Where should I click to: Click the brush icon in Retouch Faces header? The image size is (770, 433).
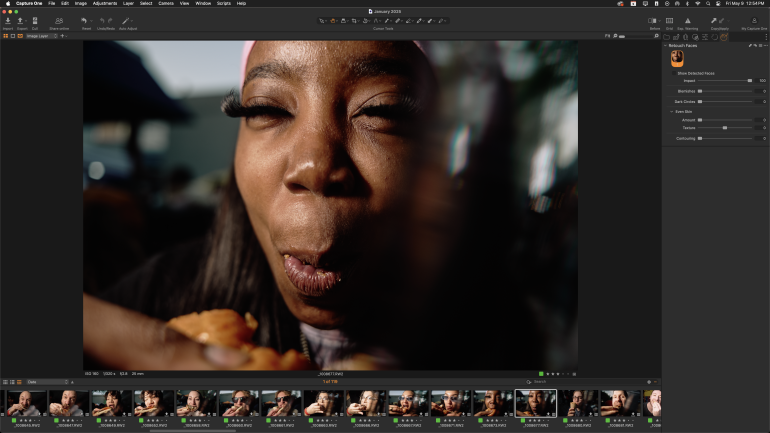750,46
